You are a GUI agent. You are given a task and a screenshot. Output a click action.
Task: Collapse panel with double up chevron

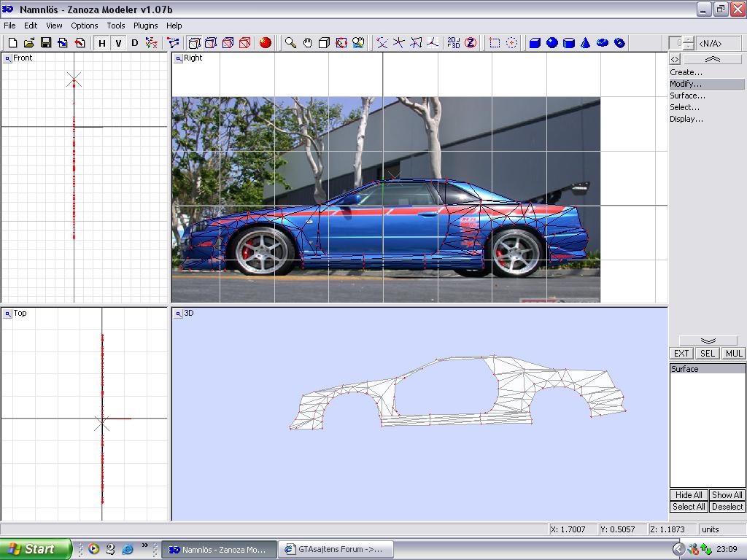(713, 59)
